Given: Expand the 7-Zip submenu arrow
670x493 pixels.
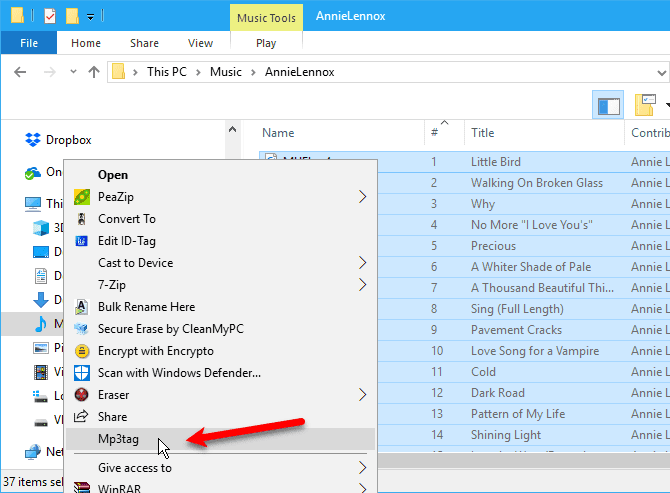Looking at the screenshot, I should click(362, 285).
